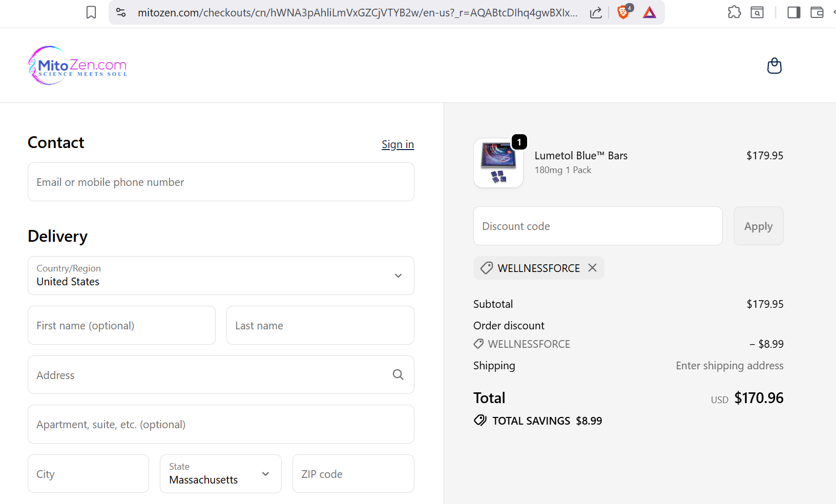Viewport: 836px width, 504px height.
Task: Click the First name (optional) field
Action: 121,325
